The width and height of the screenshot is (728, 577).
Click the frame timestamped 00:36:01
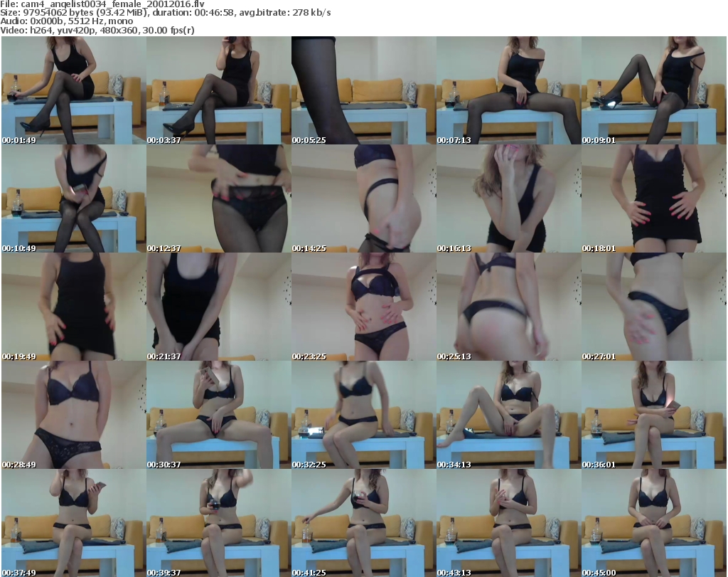pos(654,415)
